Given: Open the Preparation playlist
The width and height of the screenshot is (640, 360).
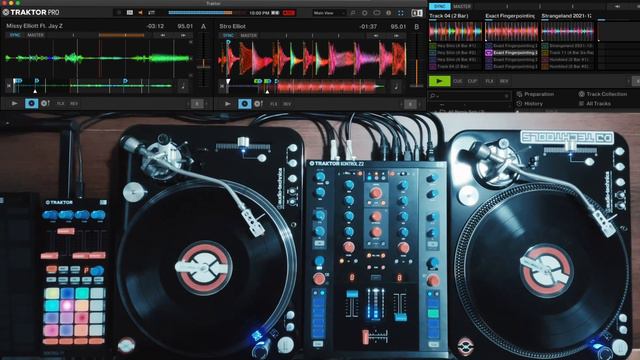Looking at the screenshot, I should click(x=539, y=94).
